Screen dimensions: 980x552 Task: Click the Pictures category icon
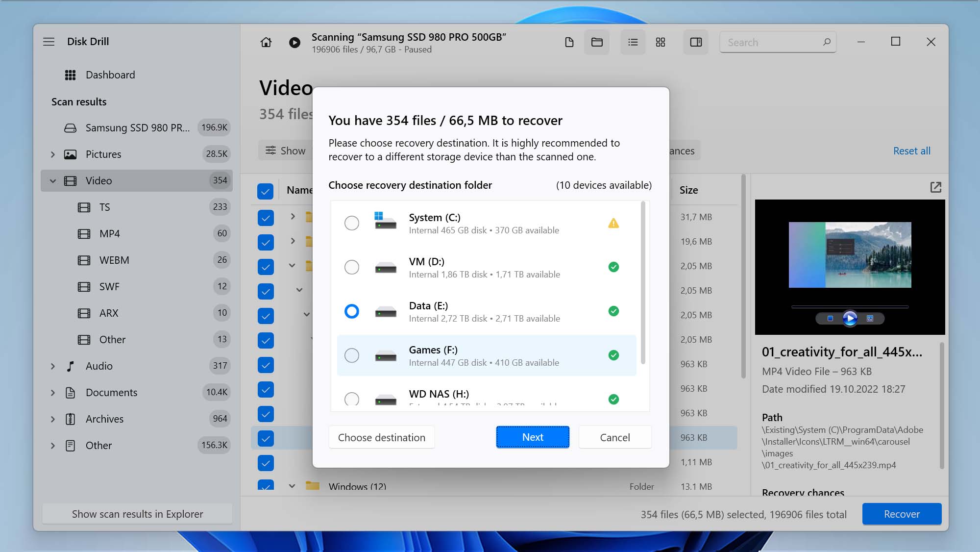[x=70, y=154]
